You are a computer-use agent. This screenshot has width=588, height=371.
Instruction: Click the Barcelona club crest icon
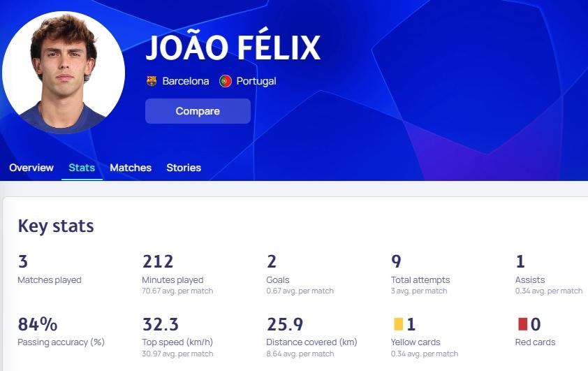152,81
